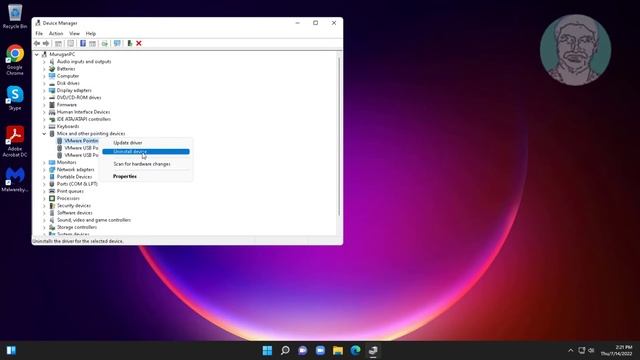Screen dimensions: 640x360
Task: Click the scan for hardware changes monitor icon
Action: tap(117, 43)
